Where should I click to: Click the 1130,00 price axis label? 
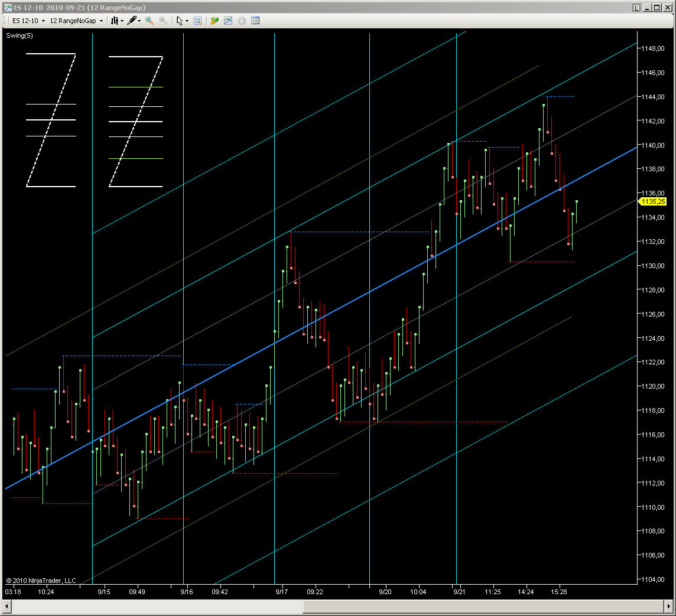point(653,266)
